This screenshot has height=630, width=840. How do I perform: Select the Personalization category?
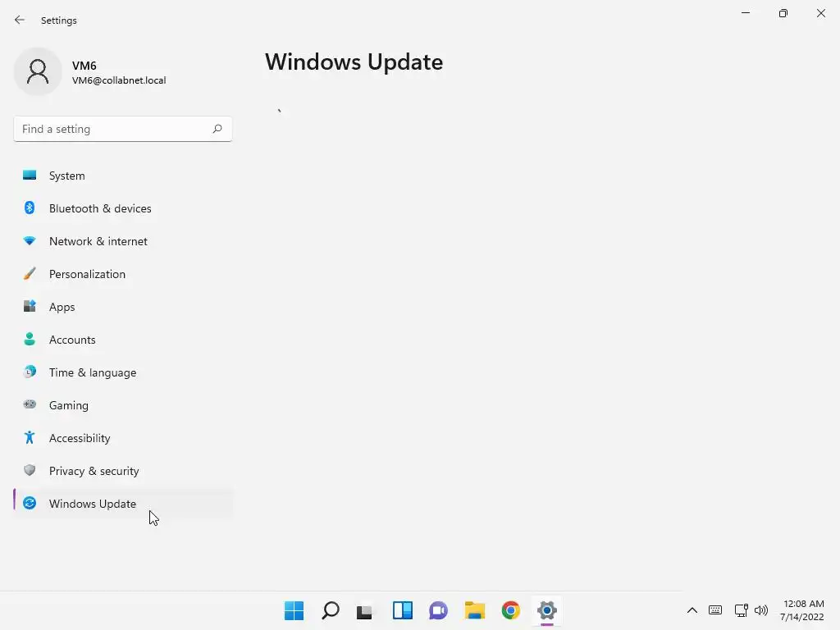coord(123,274)
